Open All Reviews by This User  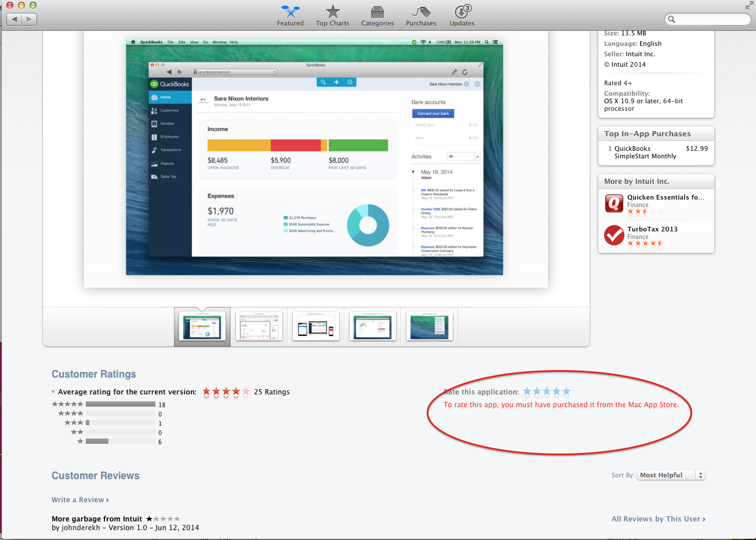click(x=659, y=519)
